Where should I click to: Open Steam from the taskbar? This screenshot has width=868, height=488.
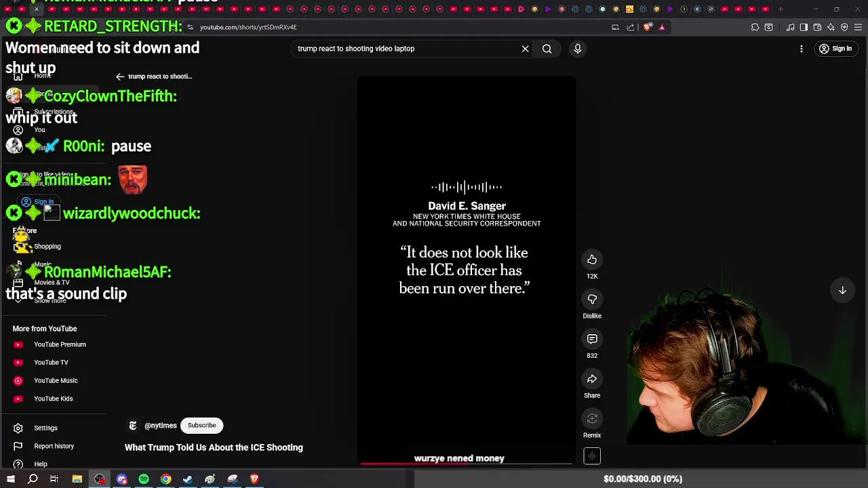pos(188,479)
